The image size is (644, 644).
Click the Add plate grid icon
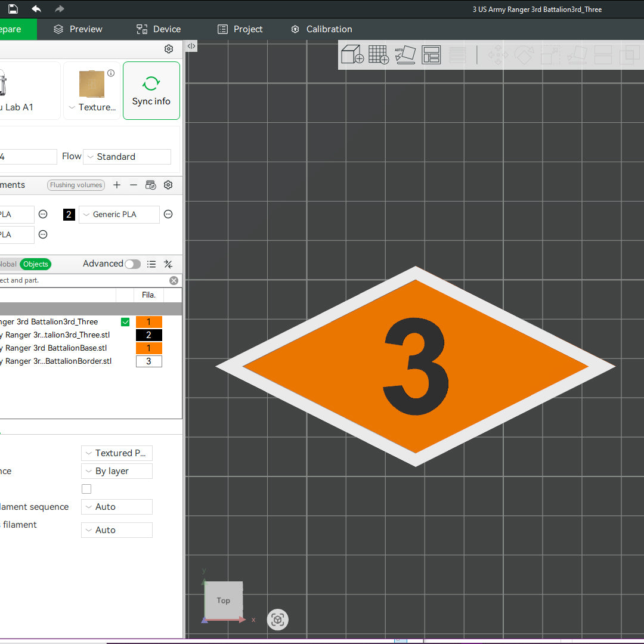point(378,55)
